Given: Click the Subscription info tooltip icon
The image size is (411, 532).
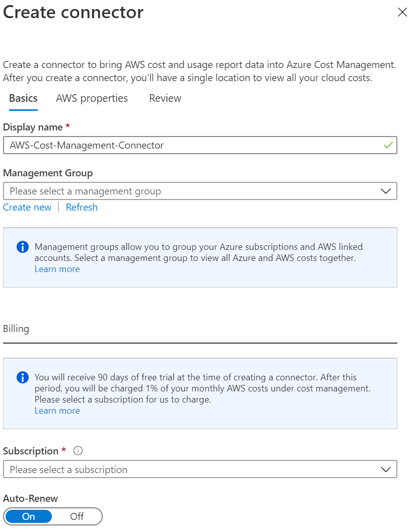Looking at the screenshot, I should coord(78,451).
